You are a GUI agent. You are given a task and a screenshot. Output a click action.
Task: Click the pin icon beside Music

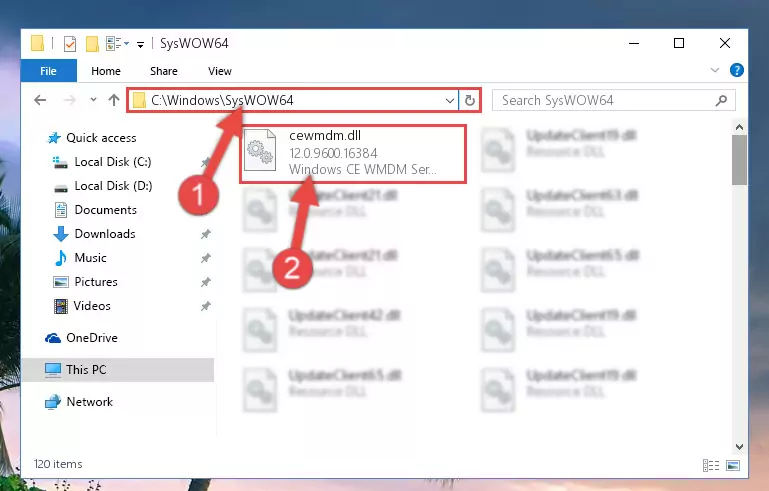[x=205, y=258]
